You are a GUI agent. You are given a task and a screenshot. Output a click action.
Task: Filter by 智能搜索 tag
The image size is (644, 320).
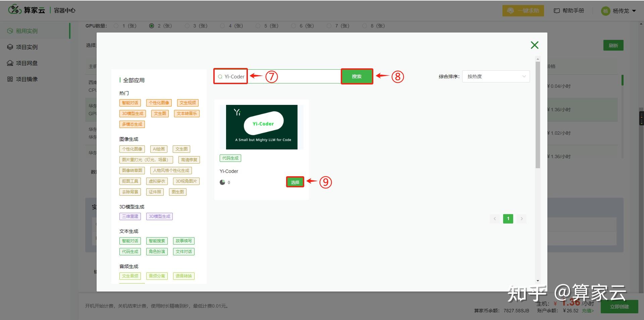click(157, 241)
